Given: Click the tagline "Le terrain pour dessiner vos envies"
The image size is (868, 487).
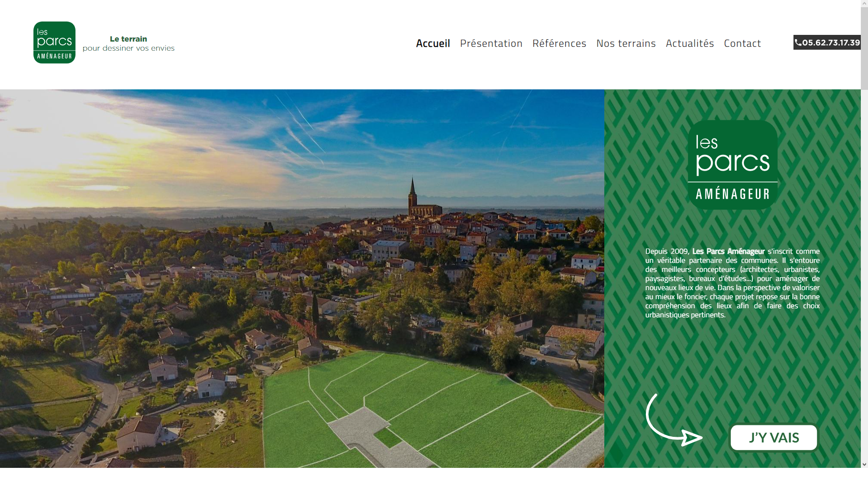Looking at the screenshot, I should coord(129,43).
